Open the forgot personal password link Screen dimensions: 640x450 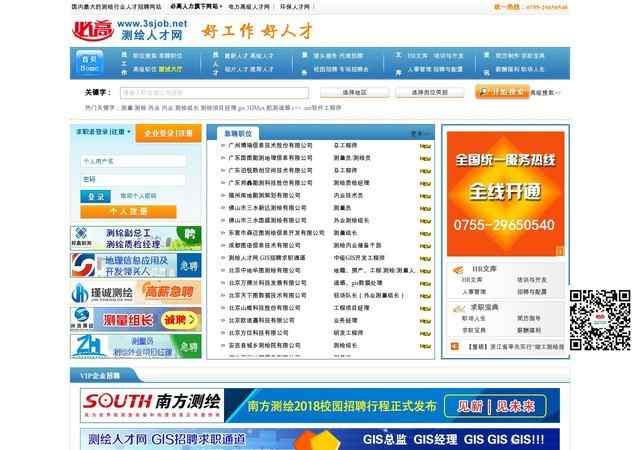pyautogui.click(x=138, y=196)
